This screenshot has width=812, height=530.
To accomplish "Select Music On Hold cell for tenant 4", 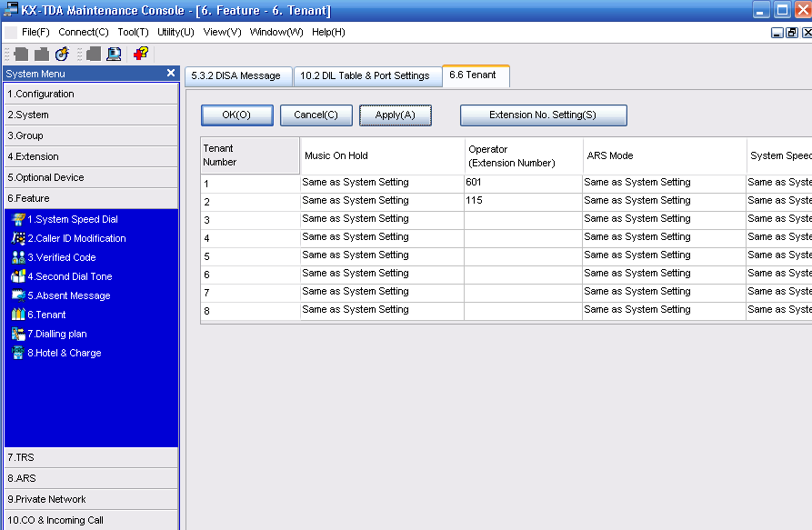I will click(x=382, y=236).
